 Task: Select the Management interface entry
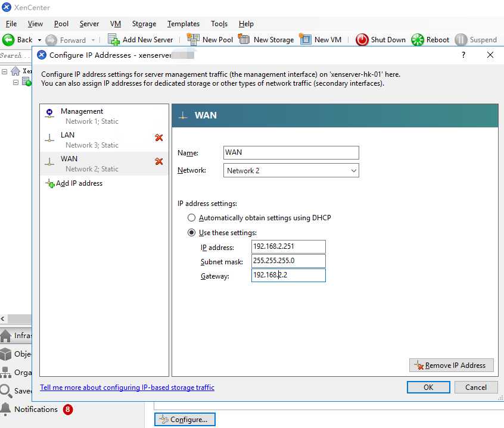point(104,116)
